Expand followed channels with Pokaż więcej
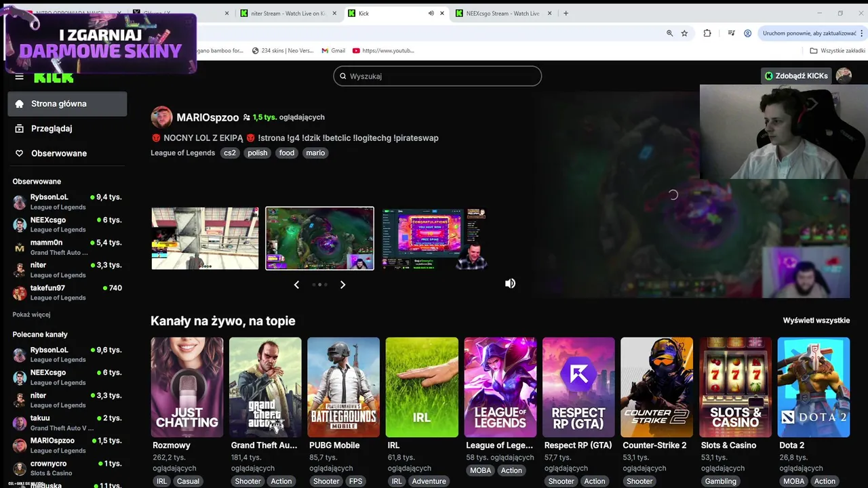The image size is (868, 488). click(31, 314)
